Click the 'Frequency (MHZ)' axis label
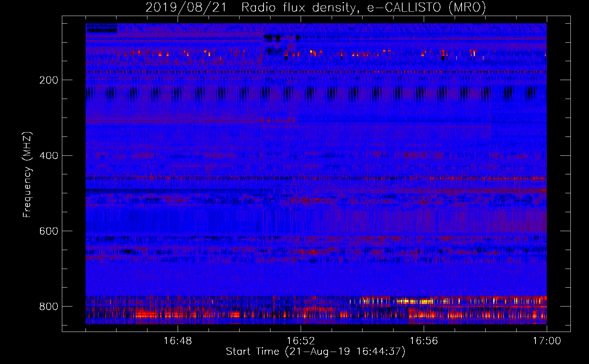The width and height of the screenshot is (589, 364). [x=27, y=175]
